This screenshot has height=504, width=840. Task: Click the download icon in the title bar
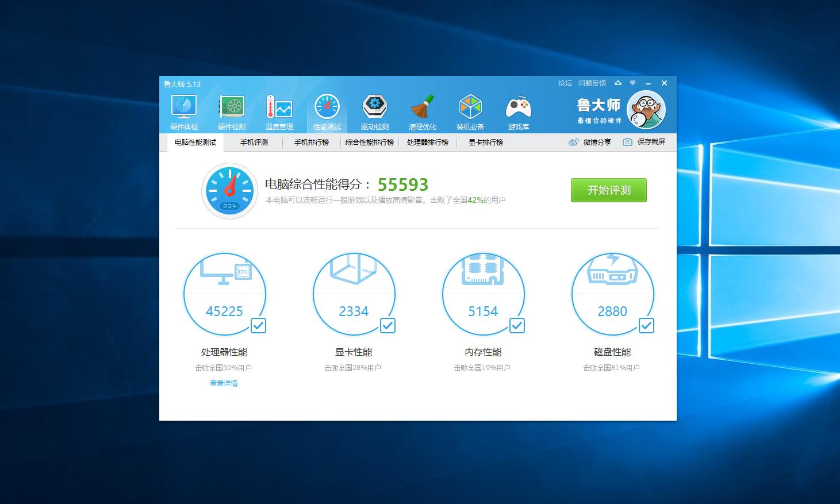[618, 83]
